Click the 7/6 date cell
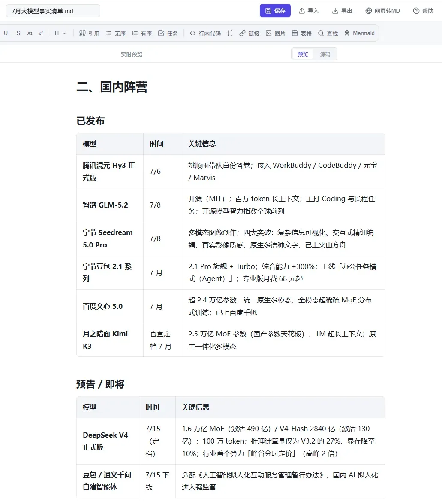The height and width of the screenshot is (504, 442). [162, 171]
